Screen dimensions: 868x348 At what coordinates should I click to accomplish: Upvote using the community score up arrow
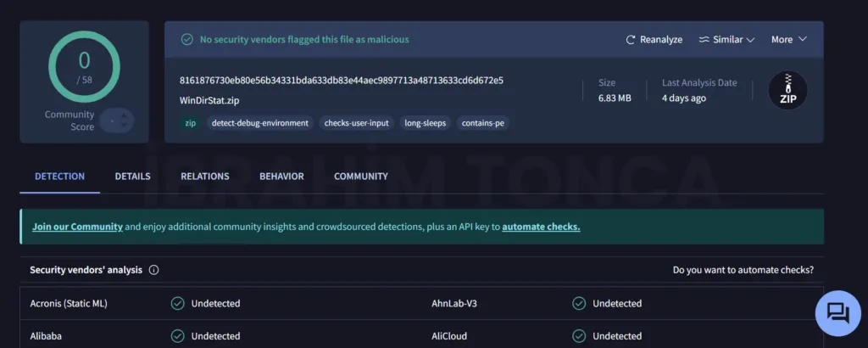click(x=124, y=115)
